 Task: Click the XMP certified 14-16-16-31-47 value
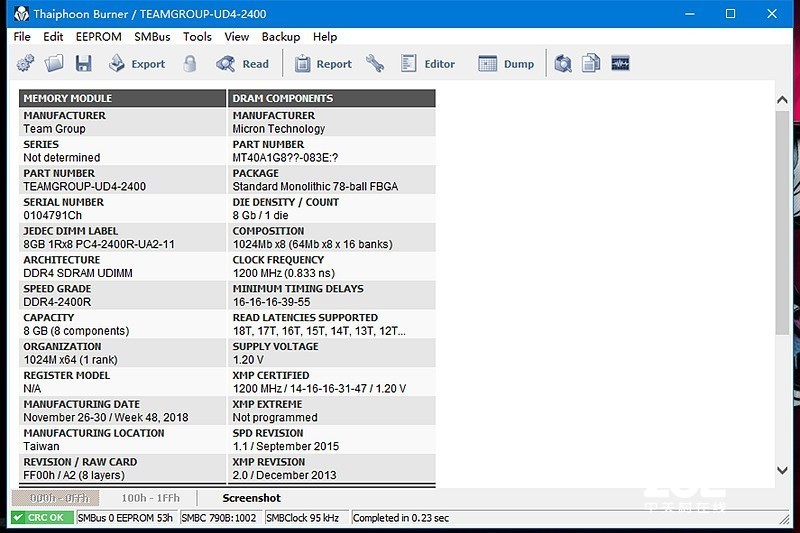(x=319, y=389)
